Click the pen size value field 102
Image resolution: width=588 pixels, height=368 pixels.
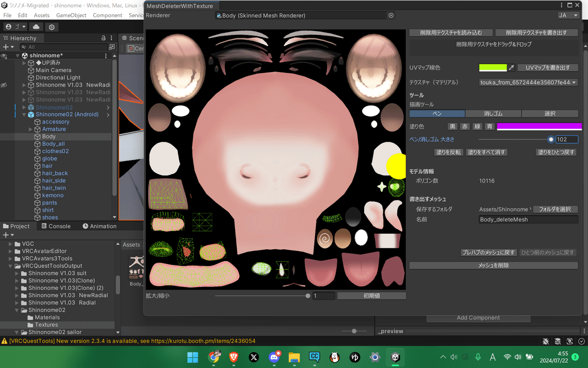point(567,139)
